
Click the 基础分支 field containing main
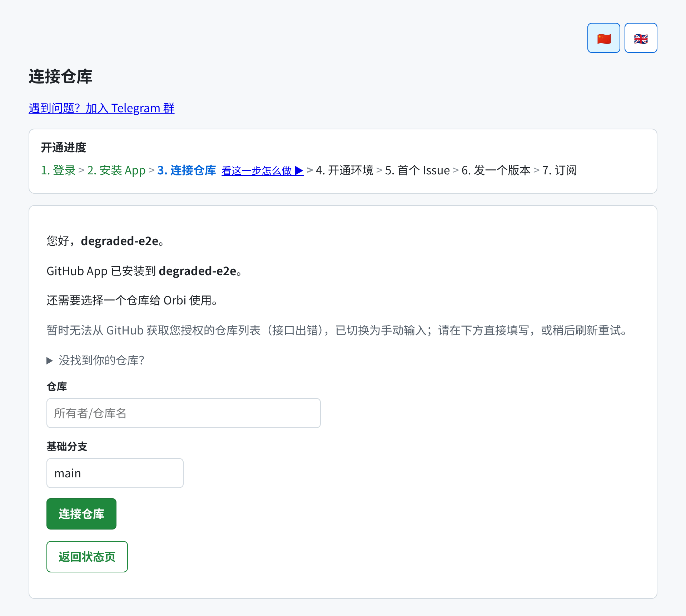coord(115,473)
